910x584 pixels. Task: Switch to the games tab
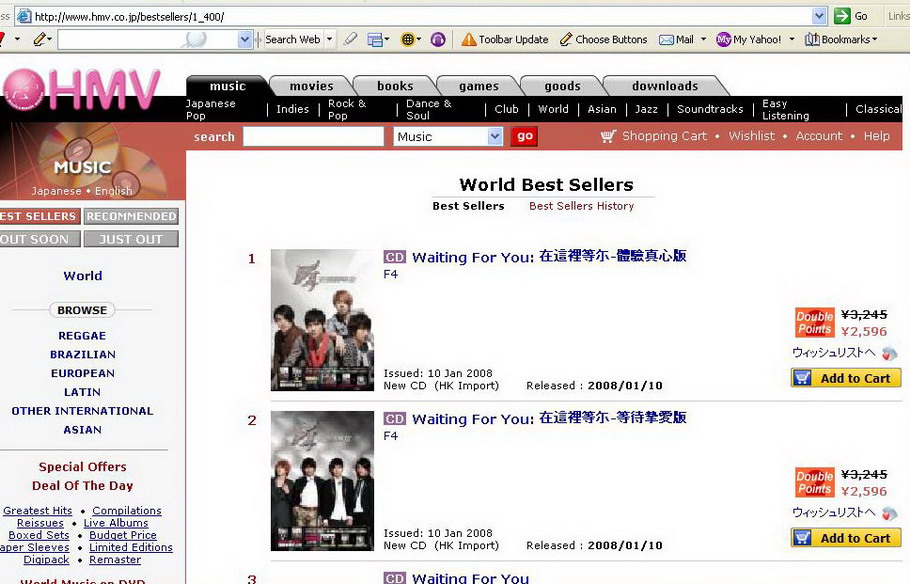point(479,86)
